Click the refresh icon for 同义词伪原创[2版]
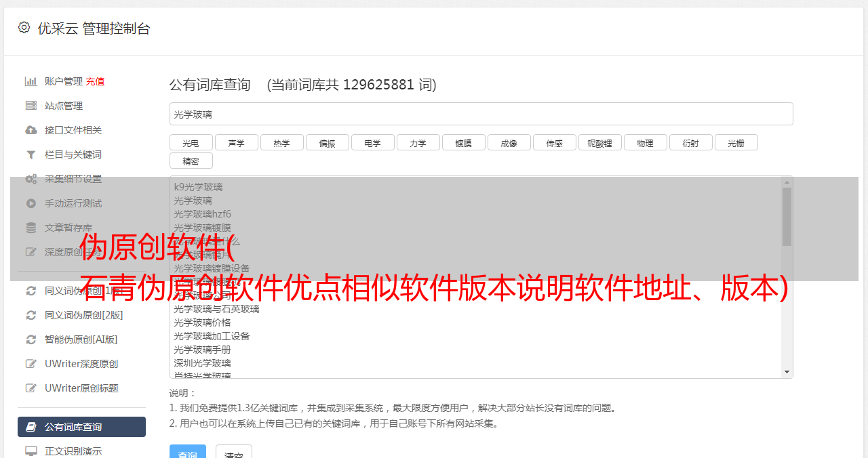 pos(31,315)
